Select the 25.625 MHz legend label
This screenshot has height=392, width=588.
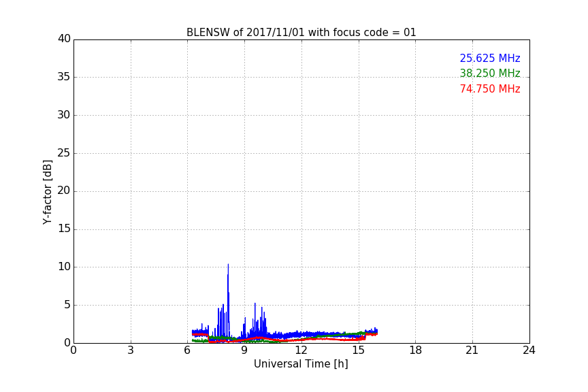click(490, 58)
